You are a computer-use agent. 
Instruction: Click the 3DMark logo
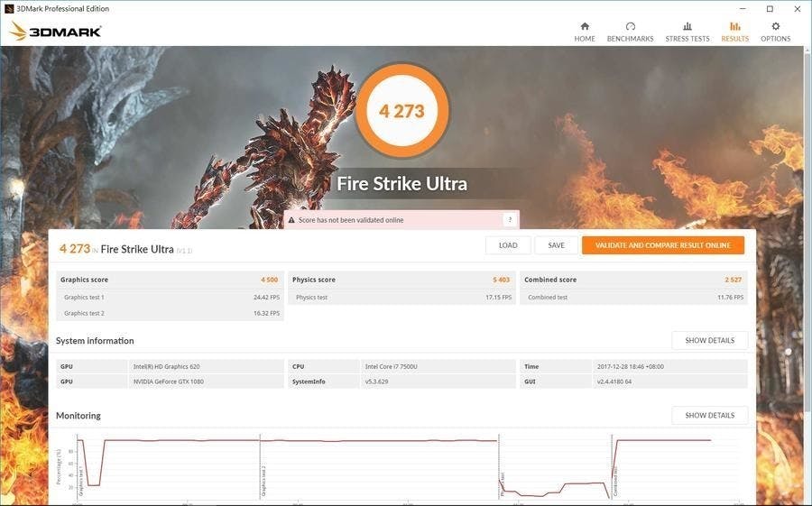55,32
